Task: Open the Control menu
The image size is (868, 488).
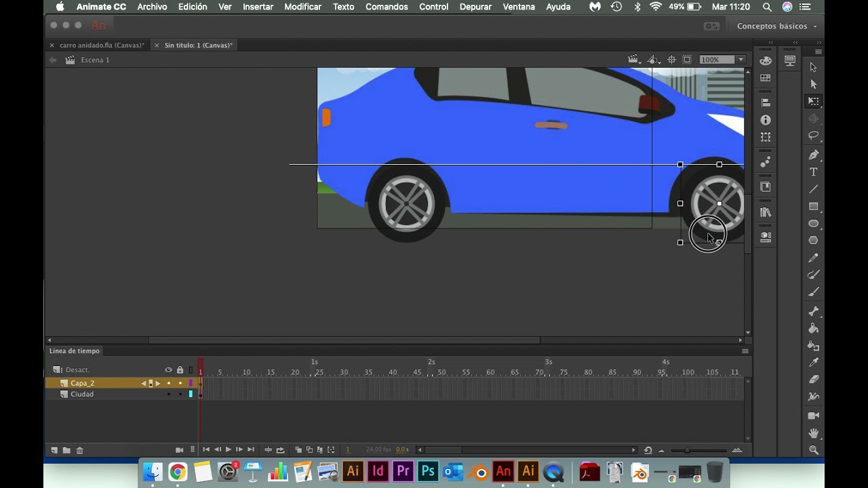Action: 433,7
